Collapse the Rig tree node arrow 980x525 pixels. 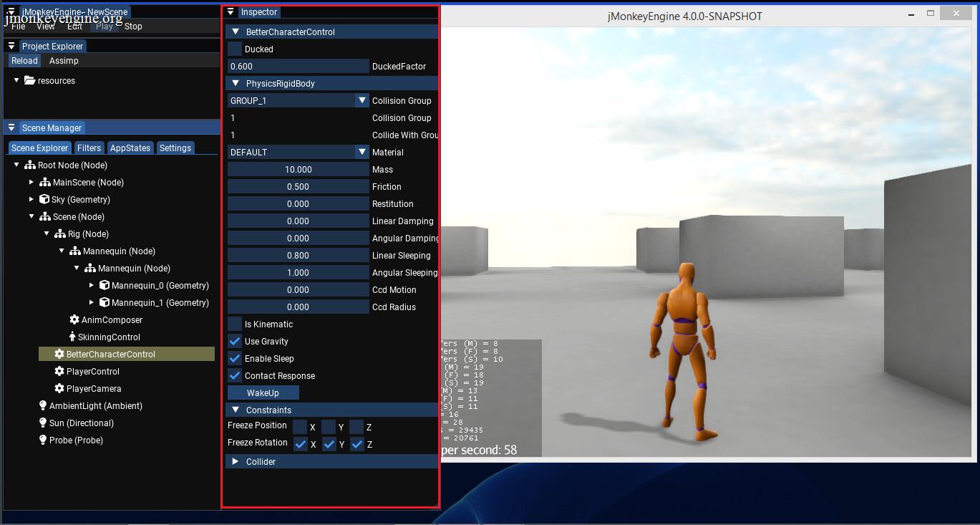pyautogui.click(x=47, y=233)
